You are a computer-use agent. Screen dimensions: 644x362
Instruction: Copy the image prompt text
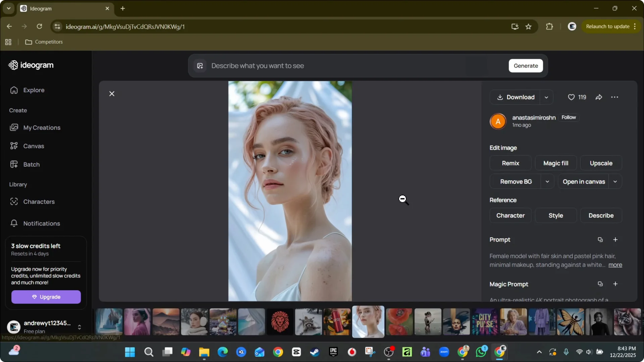[600, 239]
